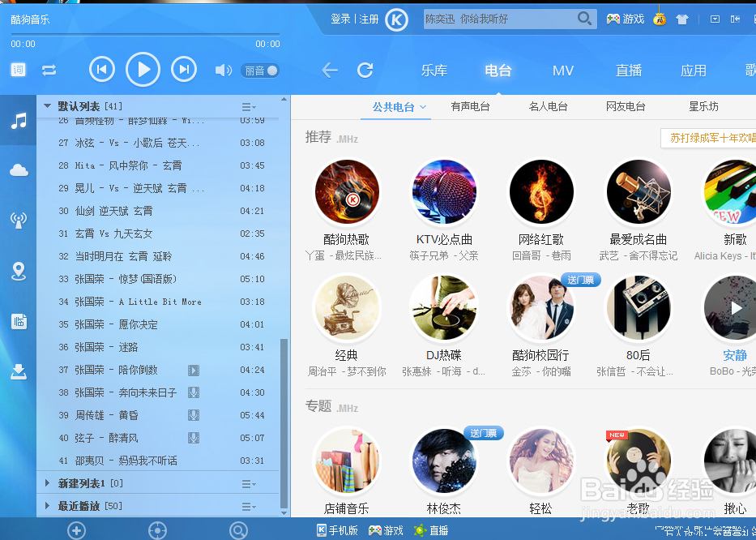Open the 公共电台 dropdown

coord(395,106)
